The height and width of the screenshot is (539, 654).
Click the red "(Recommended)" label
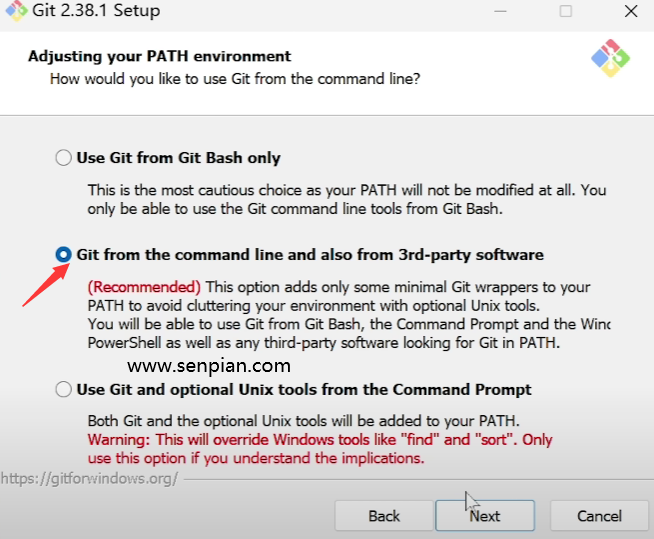click(x=144, y=287)
